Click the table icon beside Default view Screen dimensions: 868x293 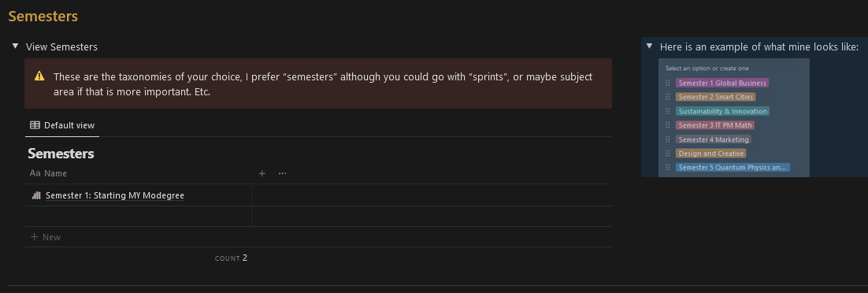(x=35, y=125)
